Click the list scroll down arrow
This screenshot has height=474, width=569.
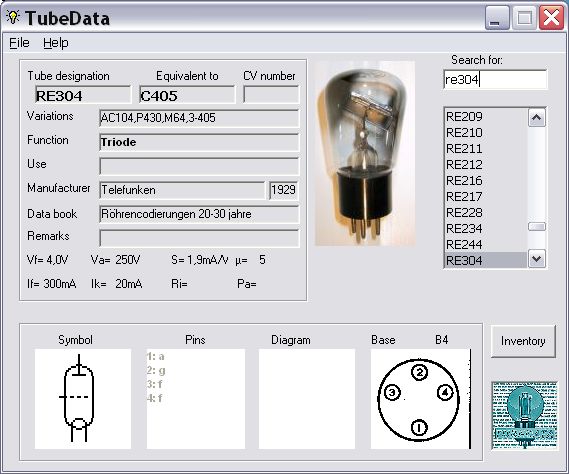[x=537, y=259]
